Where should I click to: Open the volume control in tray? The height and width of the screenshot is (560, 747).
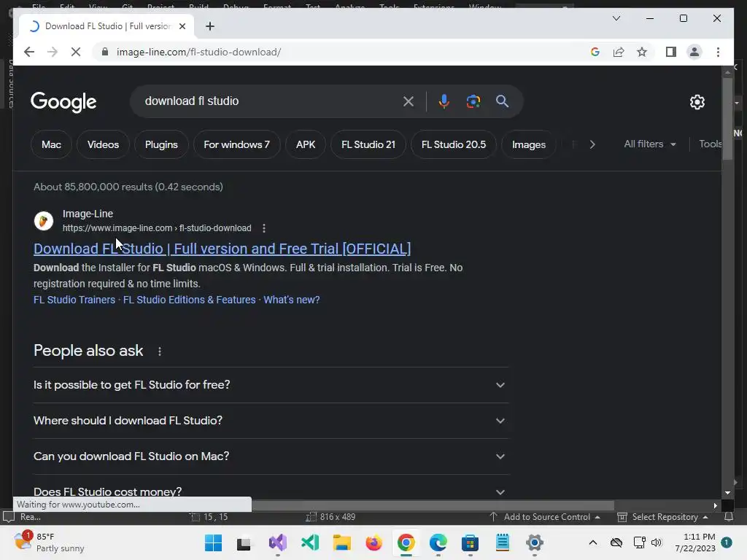(657, 542)
